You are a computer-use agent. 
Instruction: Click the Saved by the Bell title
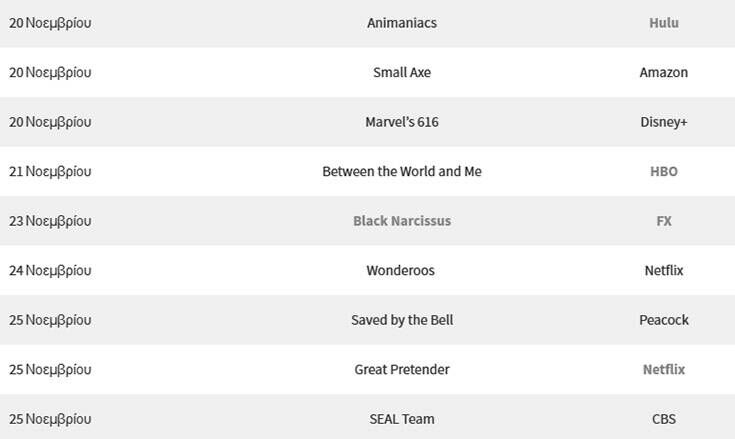point(401,320)
